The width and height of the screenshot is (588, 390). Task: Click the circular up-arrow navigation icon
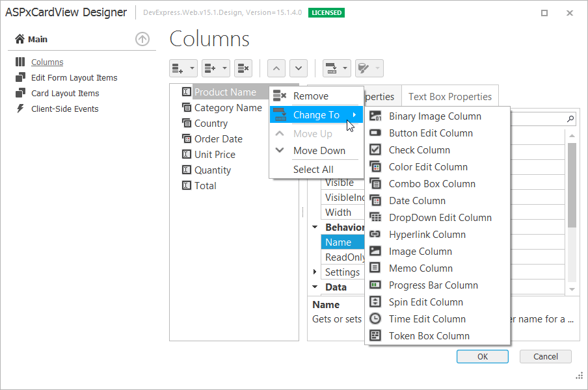(142, 39)
